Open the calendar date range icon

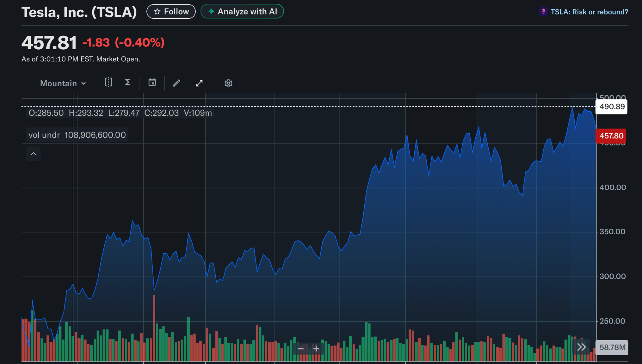pos(152,82)
